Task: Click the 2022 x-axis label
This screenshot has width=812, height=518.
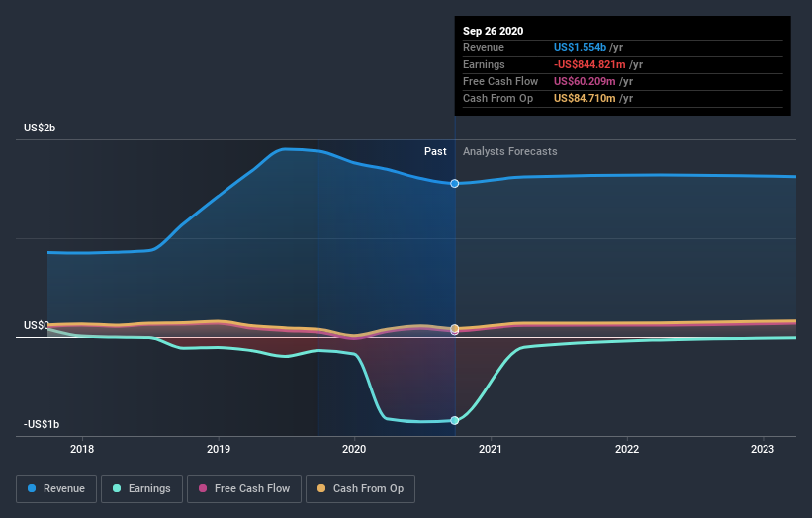Action: [x=627, y=449]
